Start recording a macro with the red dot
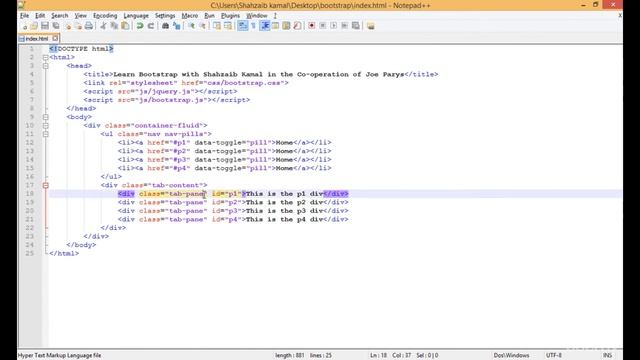Screen dimensions: 640x360 [311, 26]
